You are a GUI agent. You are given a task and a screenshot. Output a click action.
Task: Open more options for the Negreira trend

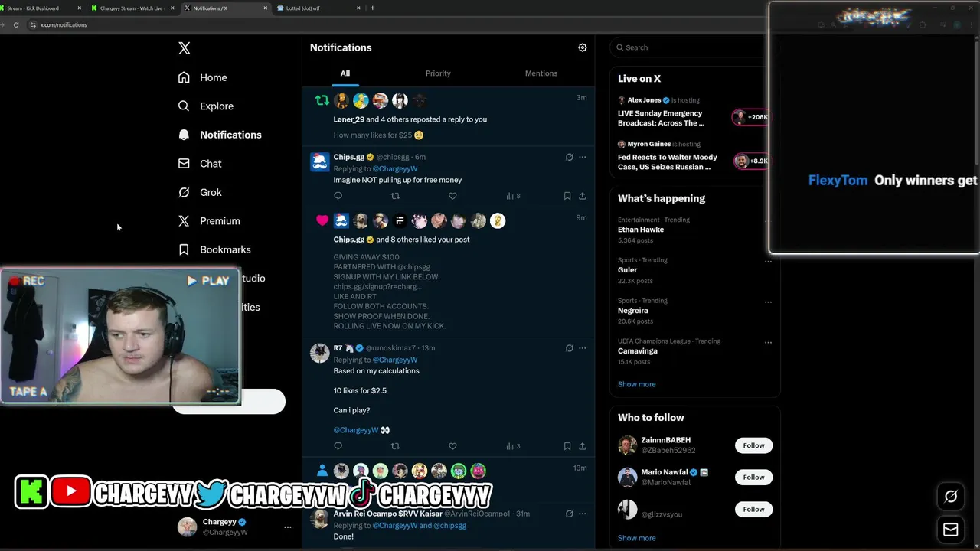pyautogui.click(x=768, y=302)
